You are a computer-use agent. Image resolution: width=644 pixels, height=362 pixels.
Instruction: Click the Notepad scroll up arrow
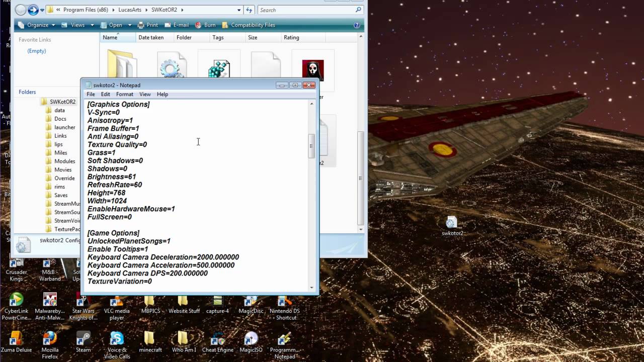point(311,104)
